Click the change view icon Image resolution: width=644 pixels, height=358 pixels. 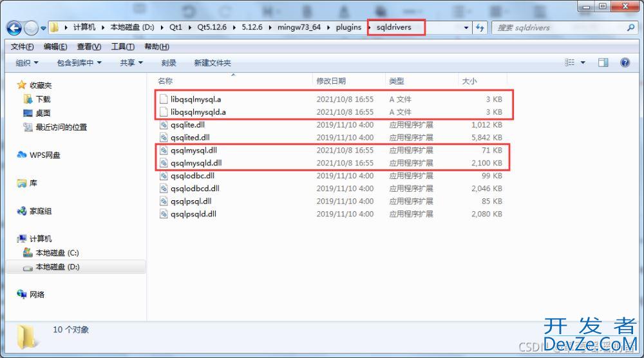tap(570, 62)
